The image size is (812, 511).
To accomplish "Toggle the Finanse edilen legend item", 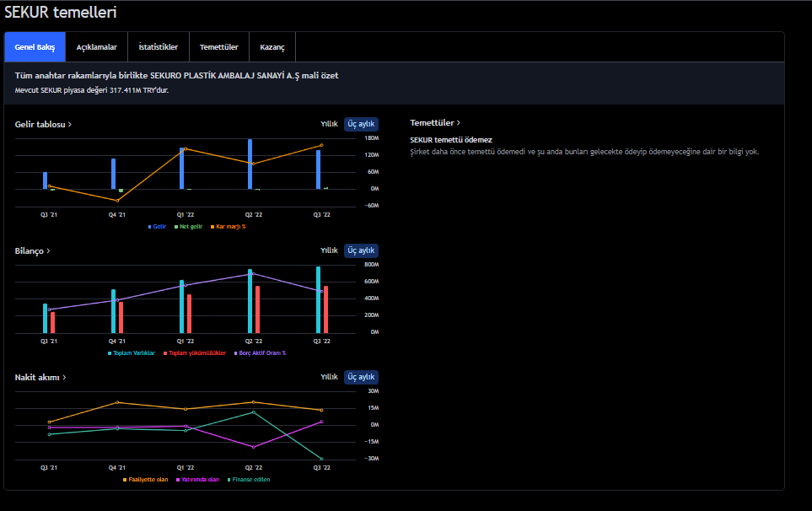I will coord(249,480).
